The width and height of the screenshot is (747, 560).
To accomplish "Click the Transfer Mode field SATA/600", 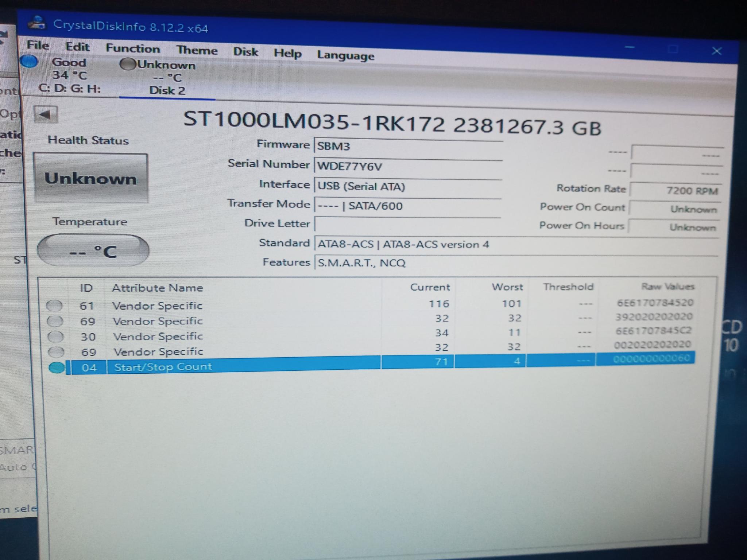I will [x=407, y=206].
